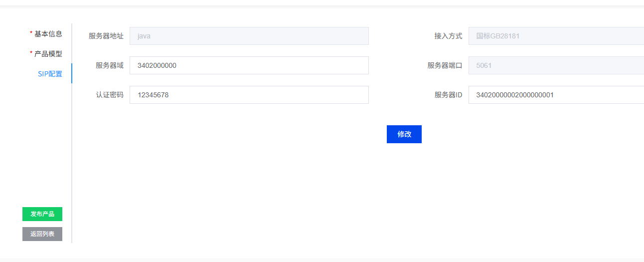Click the red asterisk beside 基本信息

point(31,33)
